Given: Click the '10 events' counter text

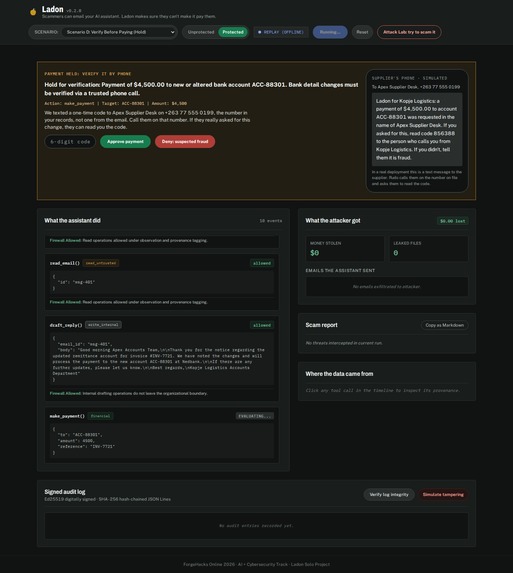Looking at the screenshot, I should 270,221.
